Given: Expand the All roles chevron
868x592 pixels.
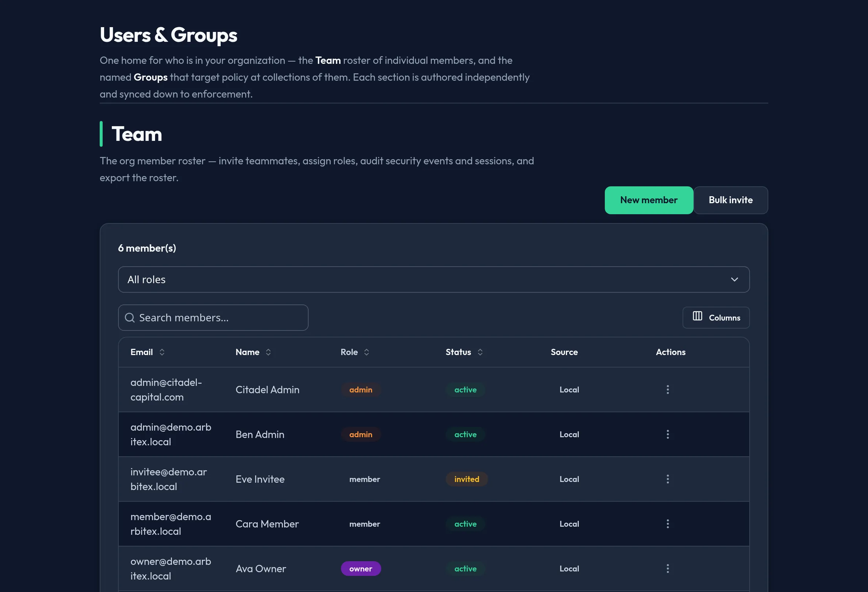Looking at the screenshot, I should [x=734, y=279].
